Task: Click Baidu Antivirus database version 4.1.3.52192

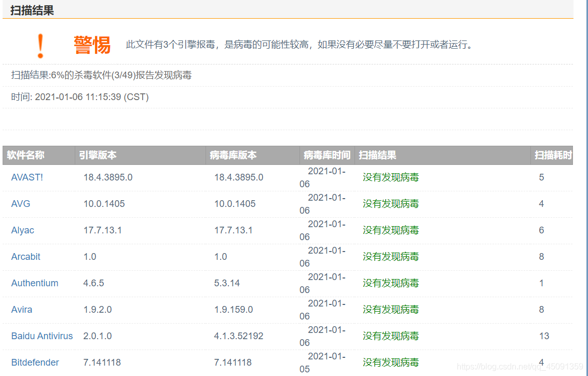Action: 239,336
